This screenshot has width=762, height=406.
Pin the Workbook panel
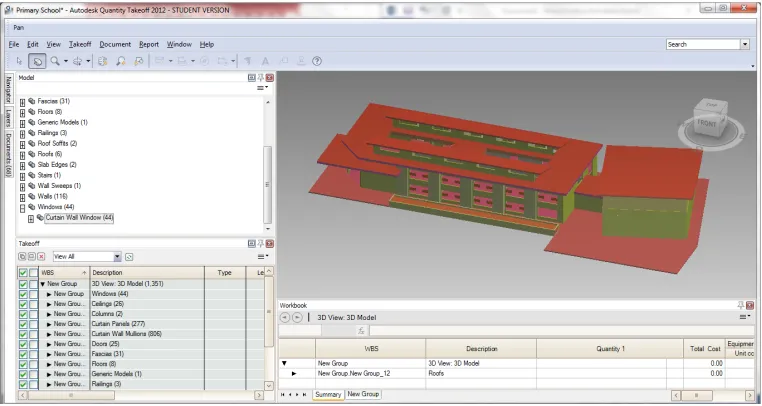pos(741,305)
